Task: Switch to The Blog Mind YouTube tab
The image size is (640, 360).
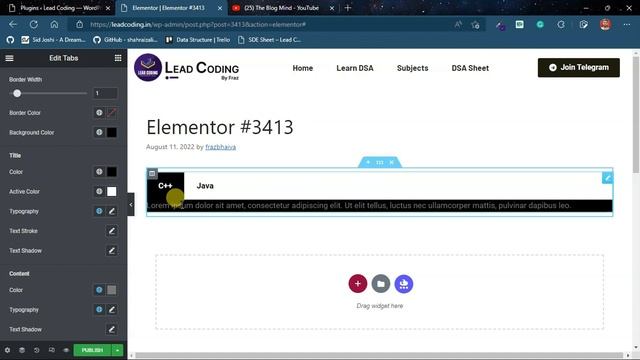Action: [282, 8]
